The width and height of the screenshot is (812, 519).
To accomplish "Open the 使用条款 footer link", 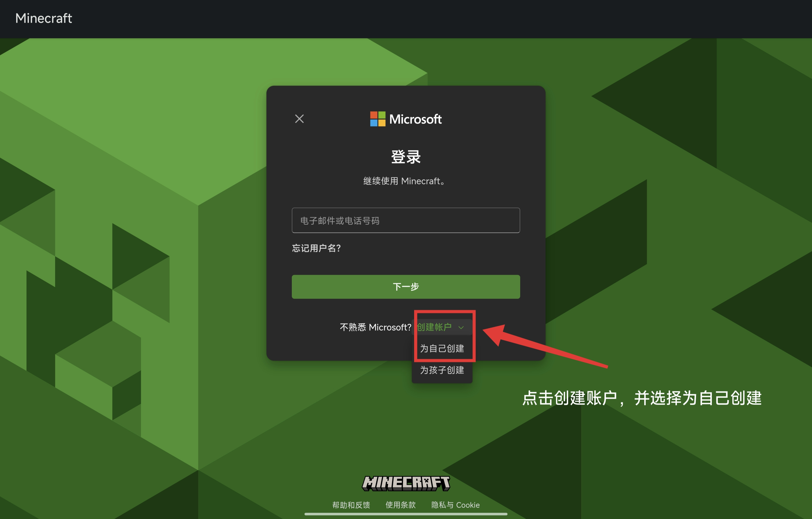I will (x=401, y=505).
